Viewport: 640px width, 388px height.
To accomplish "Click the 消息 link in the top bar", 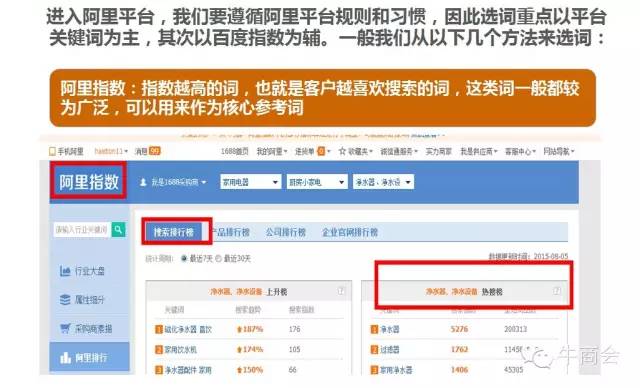I will pyautogui.click(x=141, y=151).
